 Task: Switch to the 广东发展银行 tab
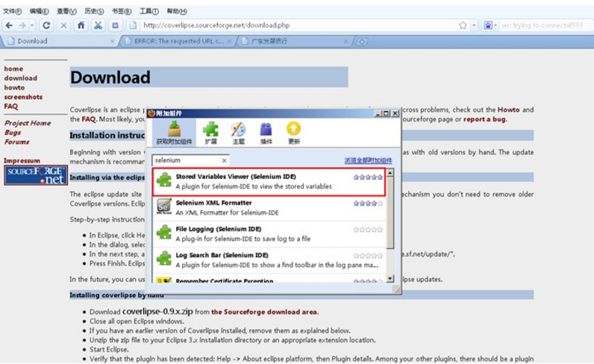pyautogui.click(x=296, y=41)
